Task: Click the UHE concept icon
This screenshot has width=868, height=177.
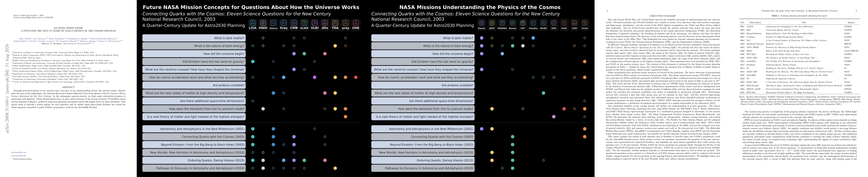Action: pos(356,23)
